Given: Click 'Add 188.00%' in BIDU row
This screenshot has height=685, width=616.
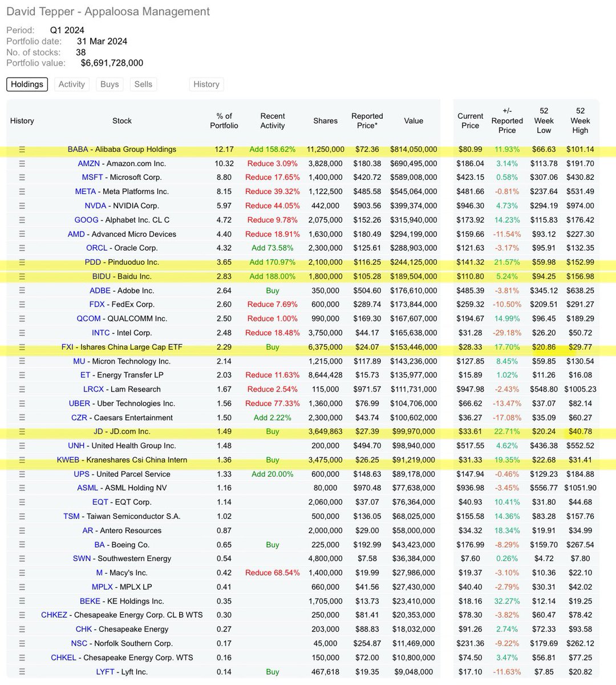Looking at the screenshot, I should pos(273,276).
